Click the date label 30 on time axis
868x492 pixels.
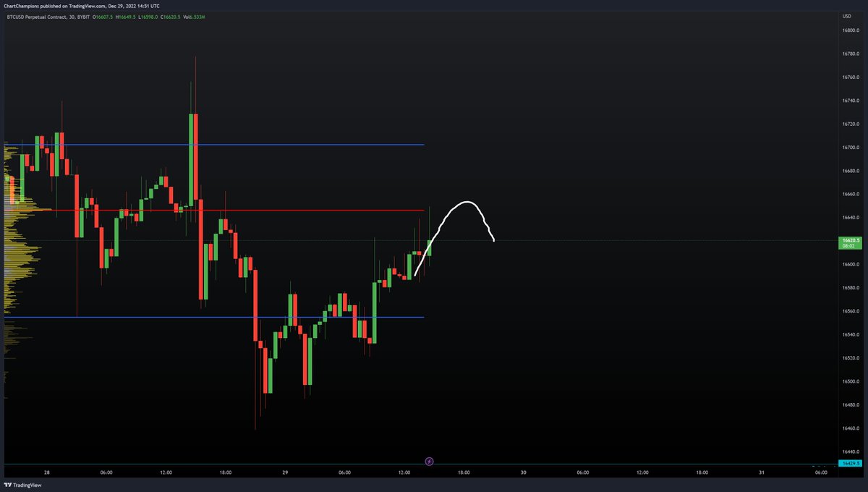click(x=523, y=472)
